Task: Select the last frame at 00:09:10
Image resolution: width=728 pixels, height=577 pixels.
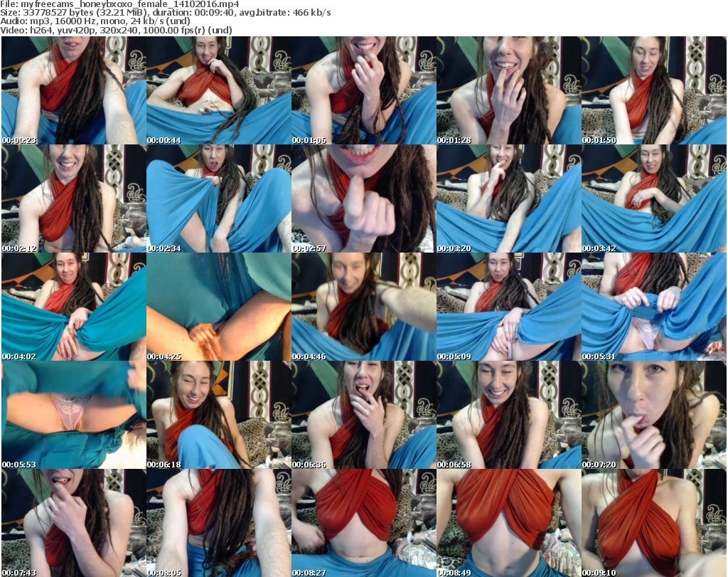Action: (x=653, y=522)
